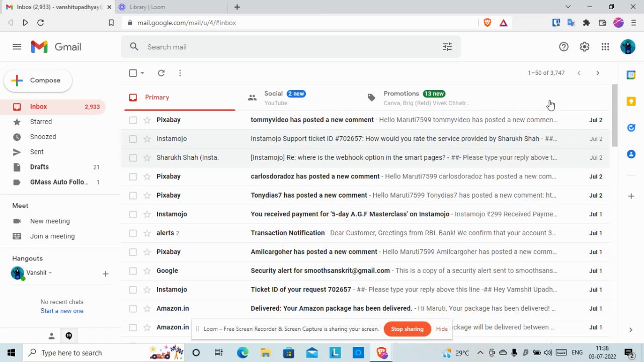Open Hangouts contacts icon at bottom
The width and height of the screenshot is (644, 362).
pyautogui.click(x=51, y=336)
